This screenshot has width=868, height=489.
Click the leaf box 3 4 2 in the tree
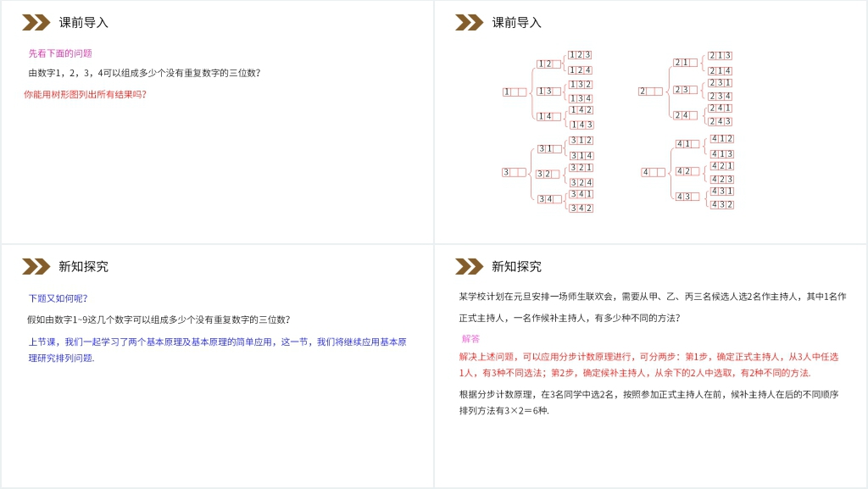pos(581,209)
